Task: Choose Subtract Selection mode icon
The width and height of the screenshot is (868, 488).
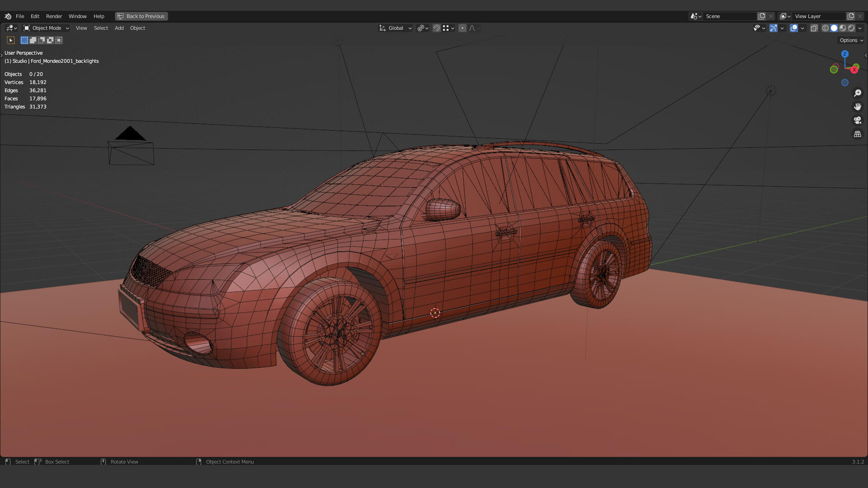Action: [x=42, y=40]
